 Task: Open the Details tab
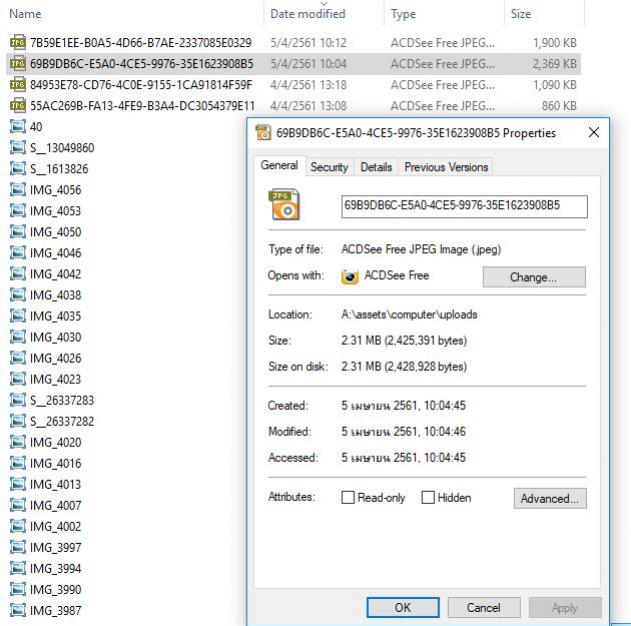376,167
